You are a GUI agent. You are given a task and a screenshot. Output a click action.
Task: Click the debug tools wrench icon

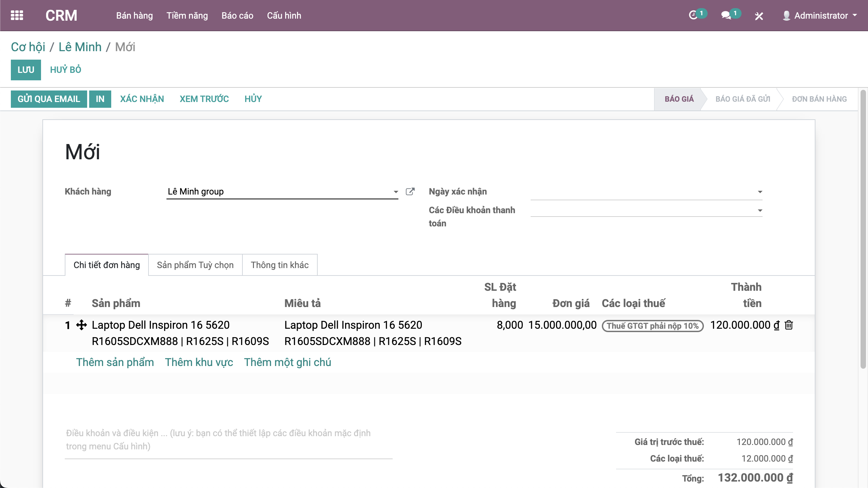click(x=759, y=16)
